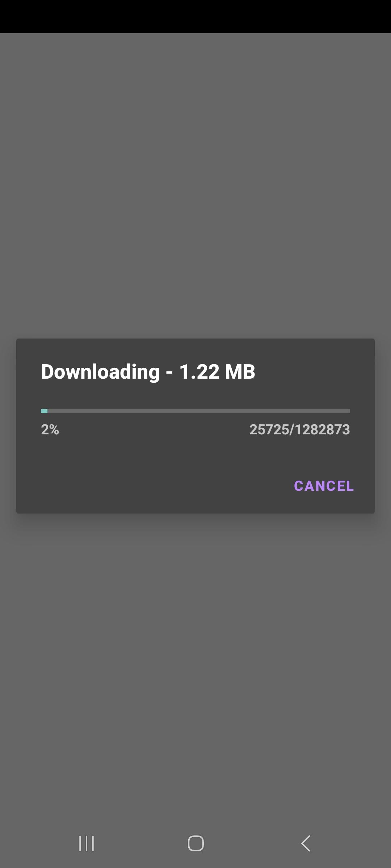This screenshot has height=868, width=391.
Task: Open recent apps with three-line icon
Action: (87, 843)
